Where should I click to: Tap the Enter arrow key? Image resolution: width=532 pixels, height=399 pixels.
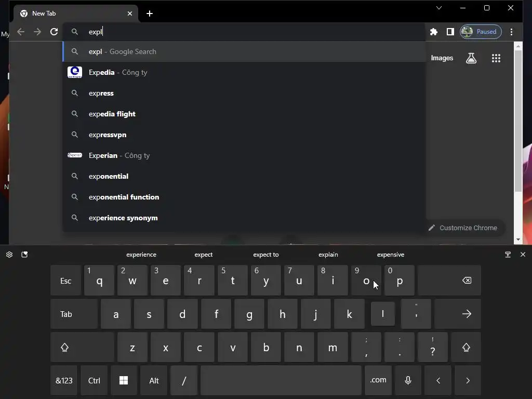(458, 314)
